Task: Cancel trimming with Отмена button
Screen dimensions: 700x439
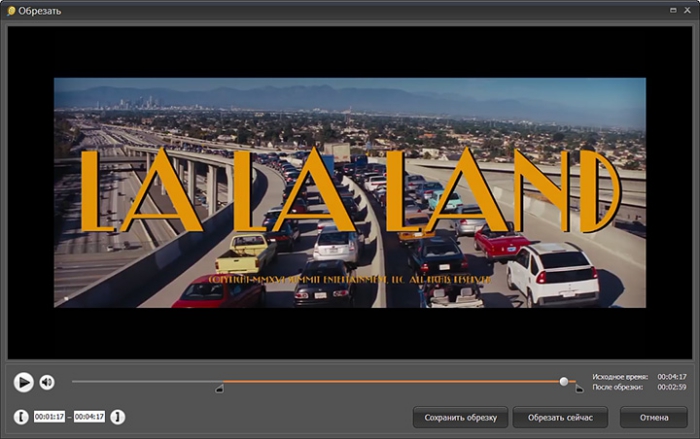Action: [654, 418]
